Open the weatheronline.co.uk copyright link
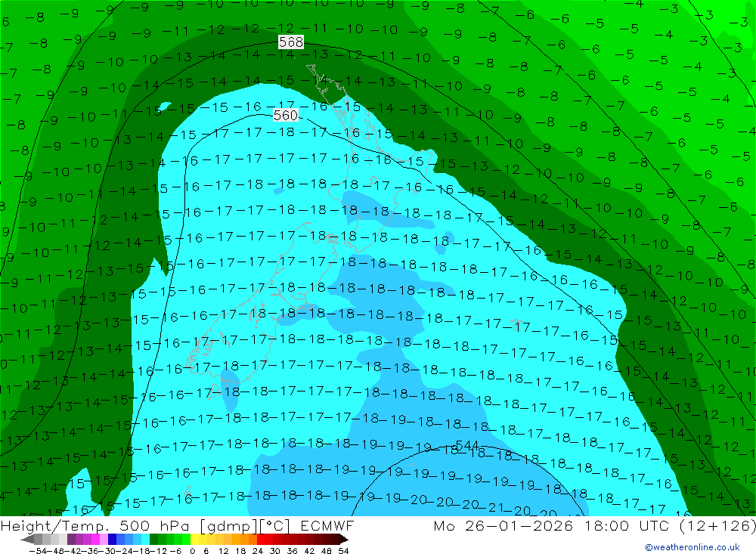Screen dimensions: 756x554 692,547
